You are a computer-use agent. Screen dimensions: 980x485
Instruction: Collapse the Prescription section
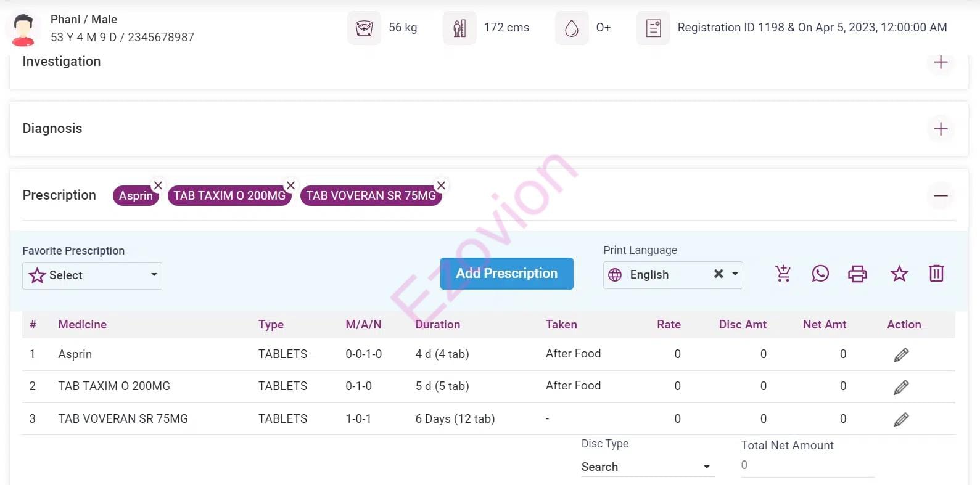[941, 196]
